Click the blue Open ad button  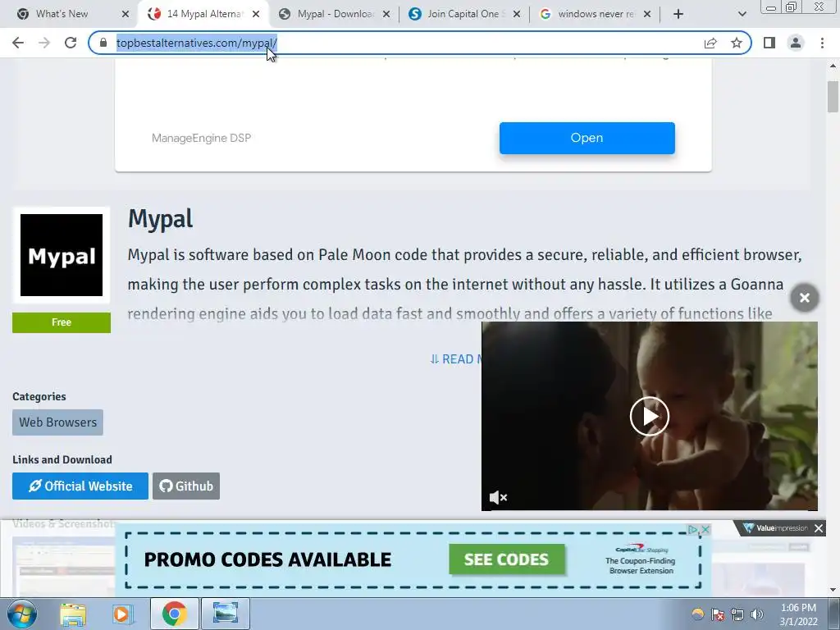point(587,138)
